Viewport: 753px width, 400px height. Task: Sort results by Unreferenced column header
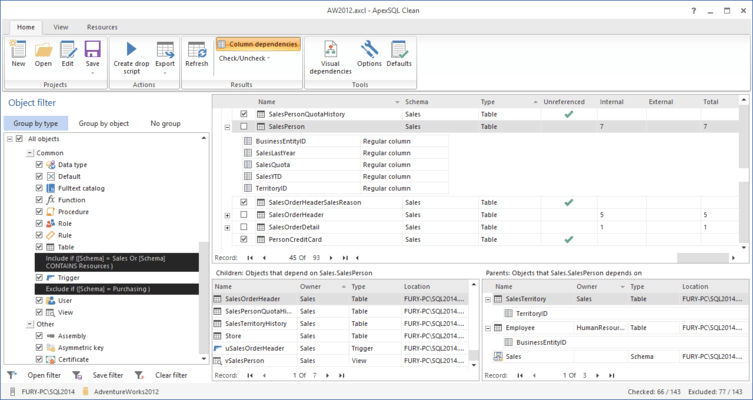tap(564, 102)
